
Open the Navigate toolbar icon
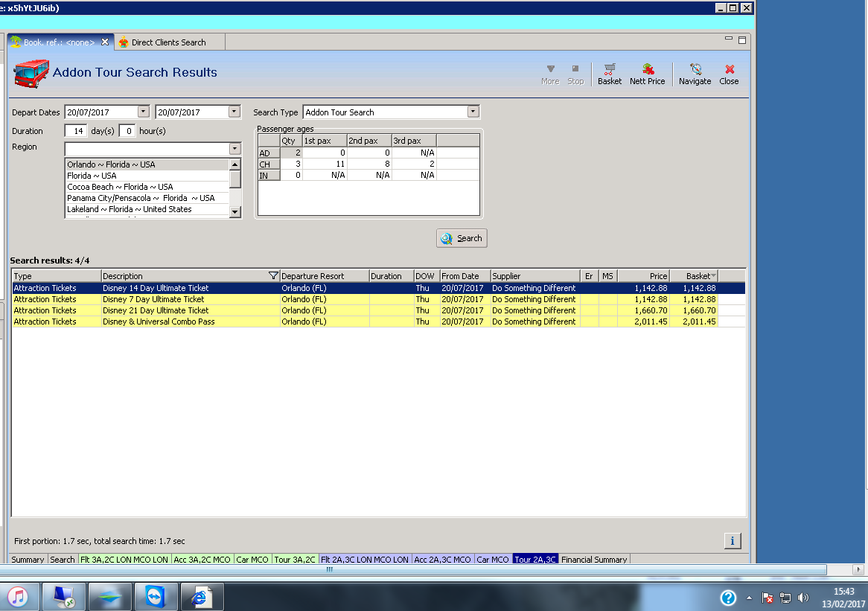tap(695, 74)
